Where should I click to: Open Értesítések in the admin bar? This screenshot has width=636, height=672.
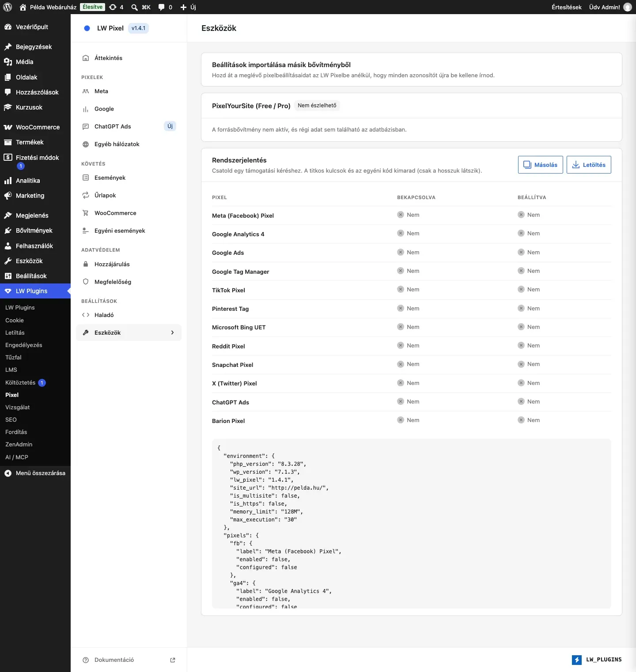566,7
